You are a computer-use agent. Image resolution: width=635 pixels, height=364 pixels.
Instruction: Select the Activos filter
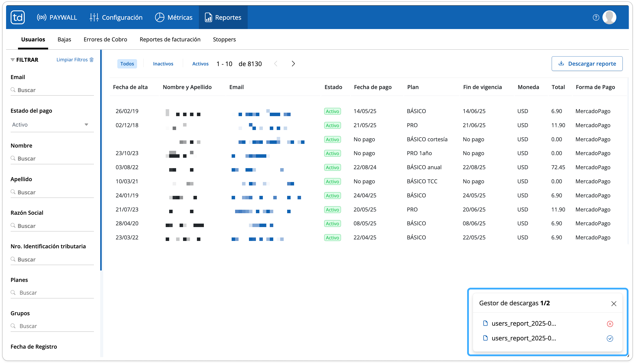click(200, 64)
